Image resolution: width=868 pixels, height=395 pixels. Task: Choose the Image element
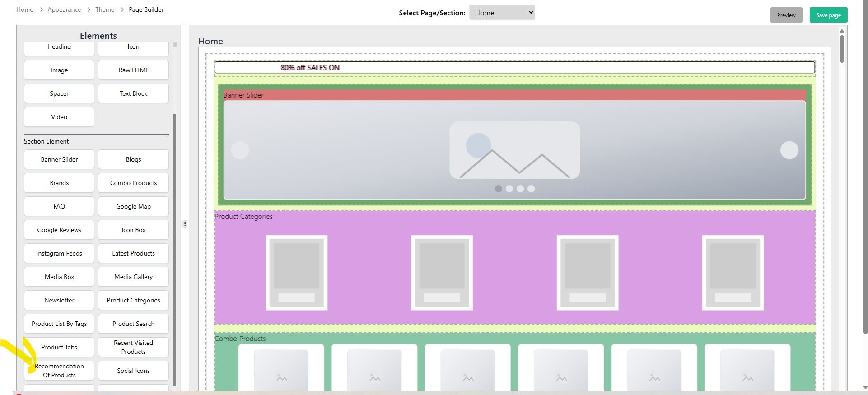[x=59, y=70]
